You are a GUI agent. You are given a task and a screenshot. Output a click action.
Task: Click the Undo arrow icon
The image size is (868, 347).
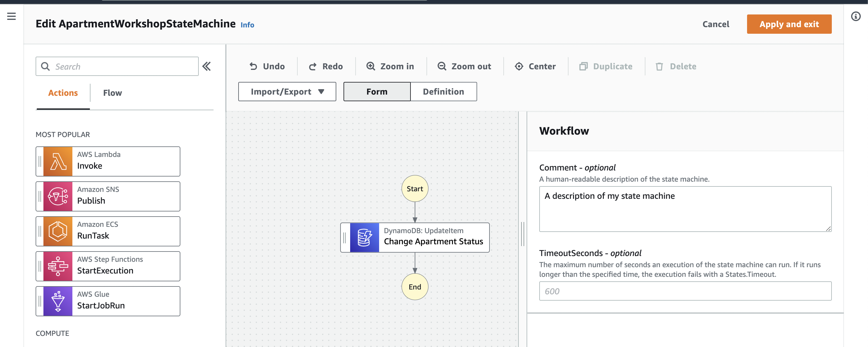pyautogui.click(x=253, y=66)
